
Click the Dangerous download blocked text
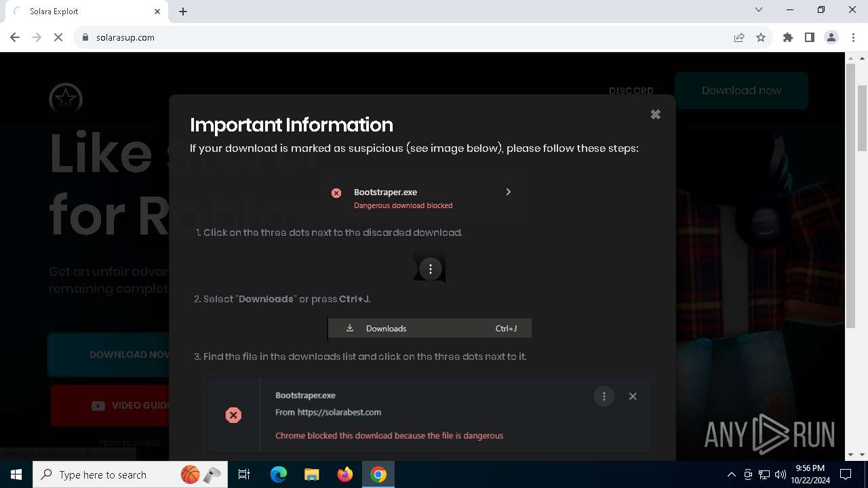click(403, 205)
